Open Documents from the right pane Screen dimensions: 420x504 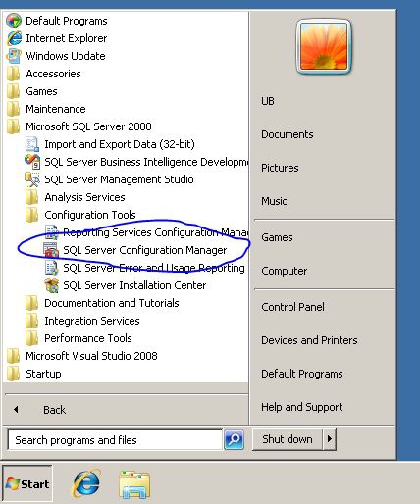(288, 134)
